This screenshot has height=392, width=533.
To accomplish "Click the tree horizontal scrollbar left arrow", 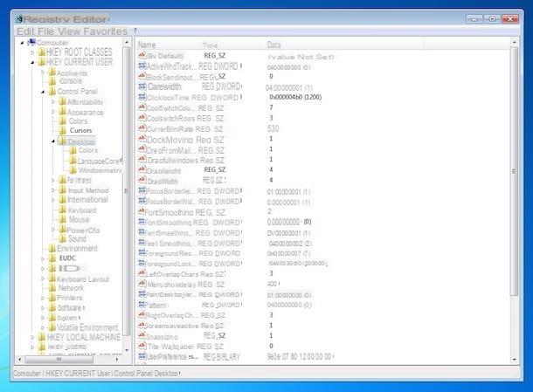I will coord(20,359).
